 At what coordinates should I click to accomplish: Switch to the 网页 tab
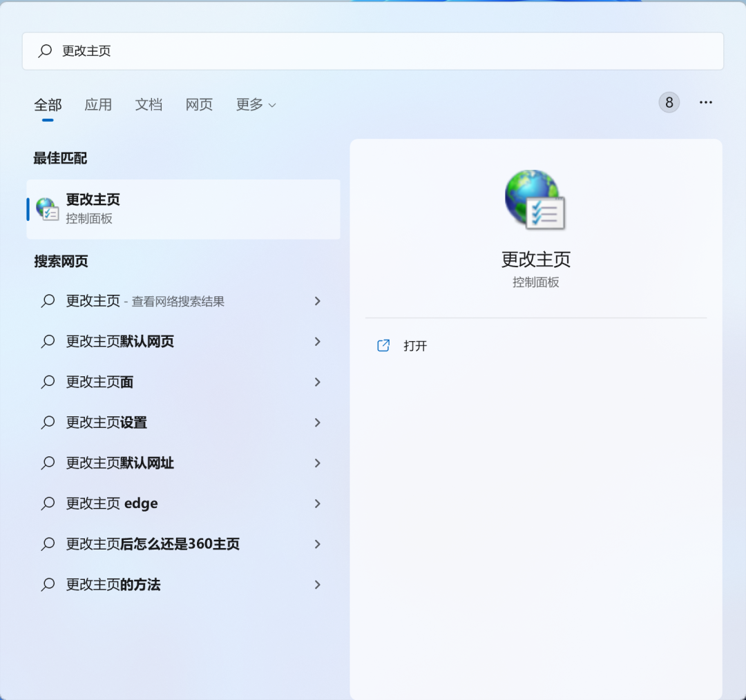(198, 105)
